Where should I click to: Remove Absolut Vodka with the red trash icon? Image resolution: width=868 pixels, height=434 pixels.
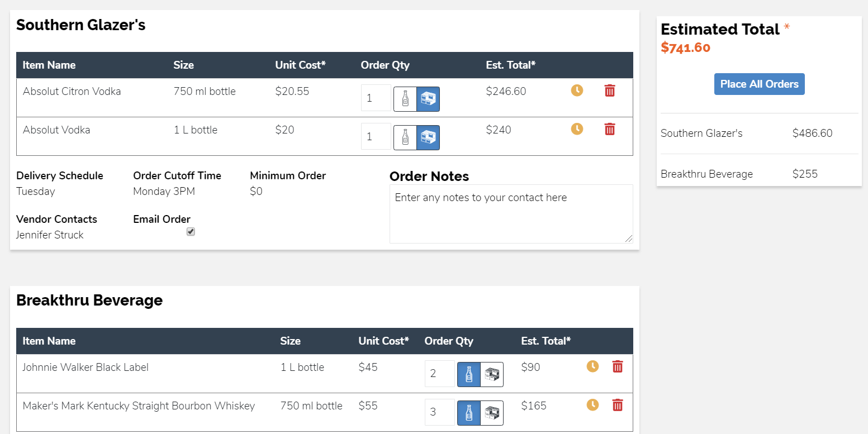click(609, 128)
